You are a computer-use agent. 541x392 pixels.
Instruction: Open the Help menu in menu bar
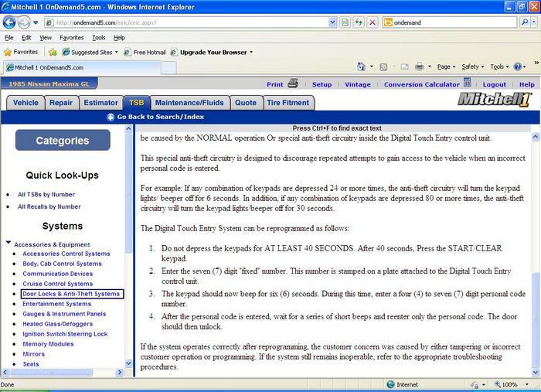click(119, 38)
